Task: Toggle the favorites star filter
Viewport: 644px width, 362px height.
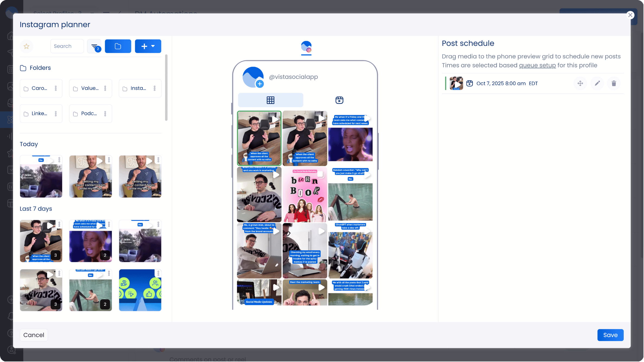Action: [26, 46]
